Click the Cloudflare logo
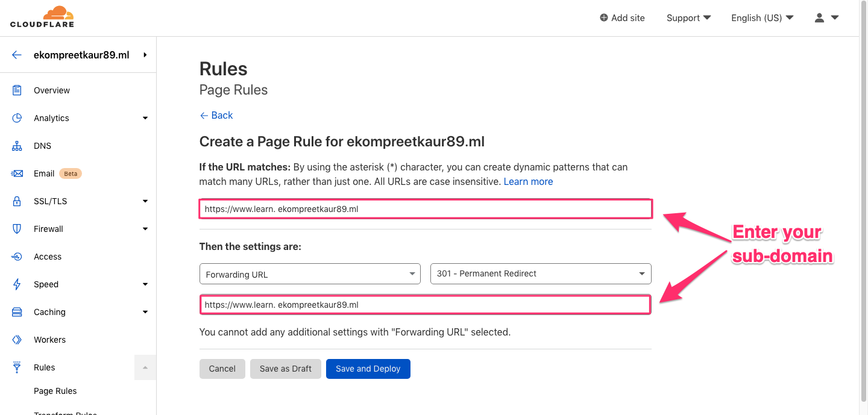The image size is (868, 415). click(x=42, y=17)
